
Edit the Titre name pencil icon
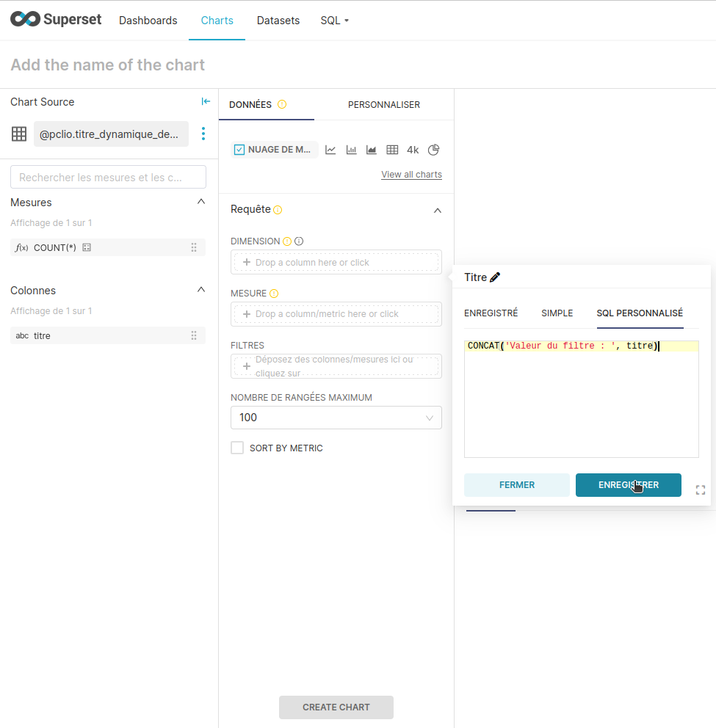[x=495, y=277]
